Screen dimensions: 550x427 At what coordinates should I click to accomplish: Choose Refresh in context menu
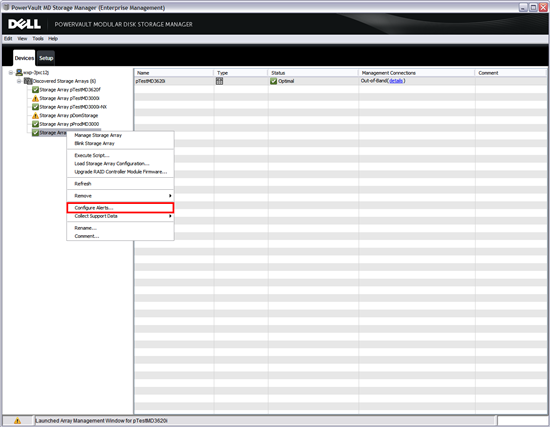120,184
